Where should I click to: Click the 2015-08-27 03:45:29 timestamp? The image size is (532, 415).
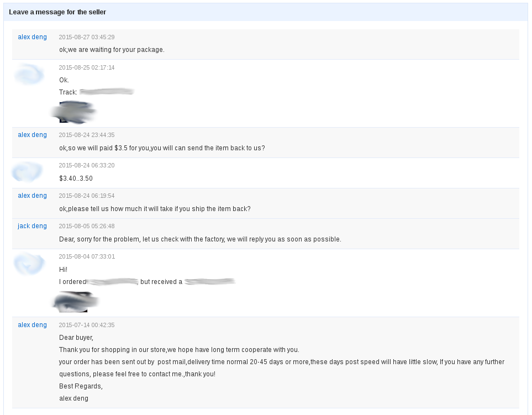pyautogui.click(x=87, y=37)
